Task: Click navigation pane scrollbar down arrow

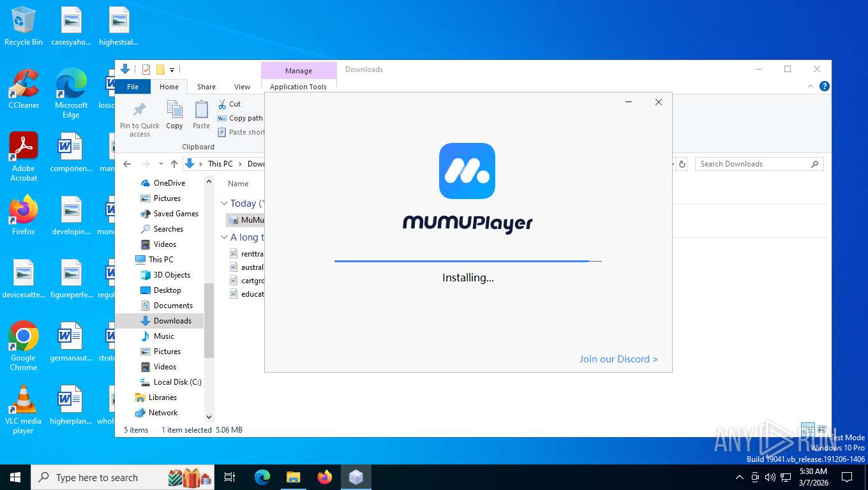Action: pos(209,417)
